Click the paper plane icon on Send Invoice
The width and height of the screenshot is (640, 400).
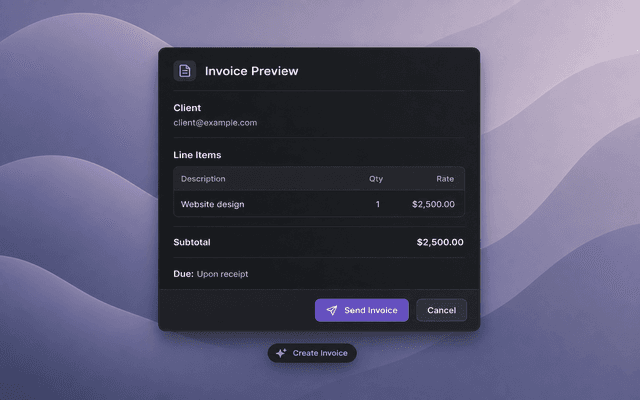pyautogui.click(x=332, y=310)
